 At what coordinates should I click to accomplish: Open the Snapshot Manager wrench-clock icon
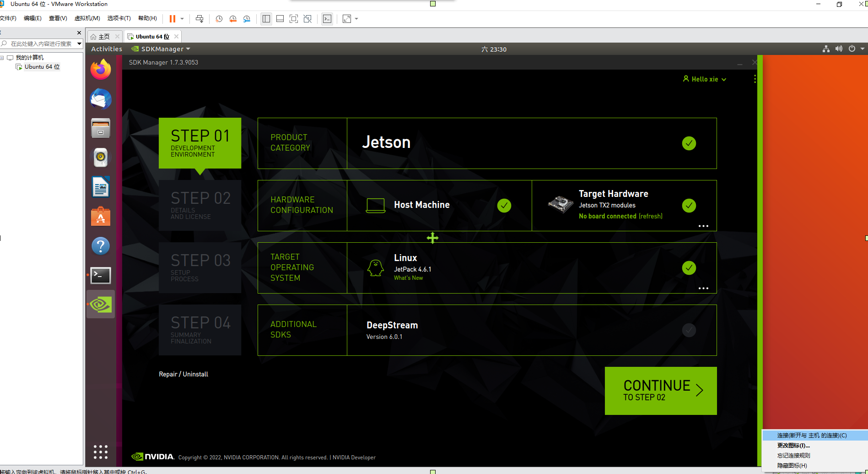click(247, 19)
